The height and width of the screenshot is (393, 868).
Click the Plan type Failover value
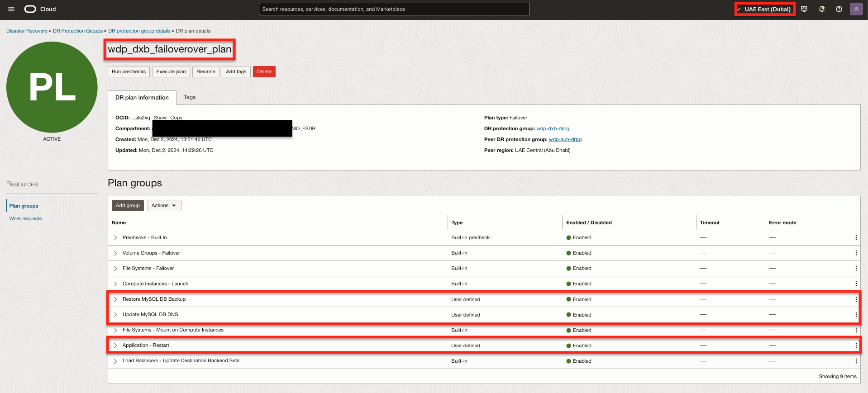click(518, 118)
